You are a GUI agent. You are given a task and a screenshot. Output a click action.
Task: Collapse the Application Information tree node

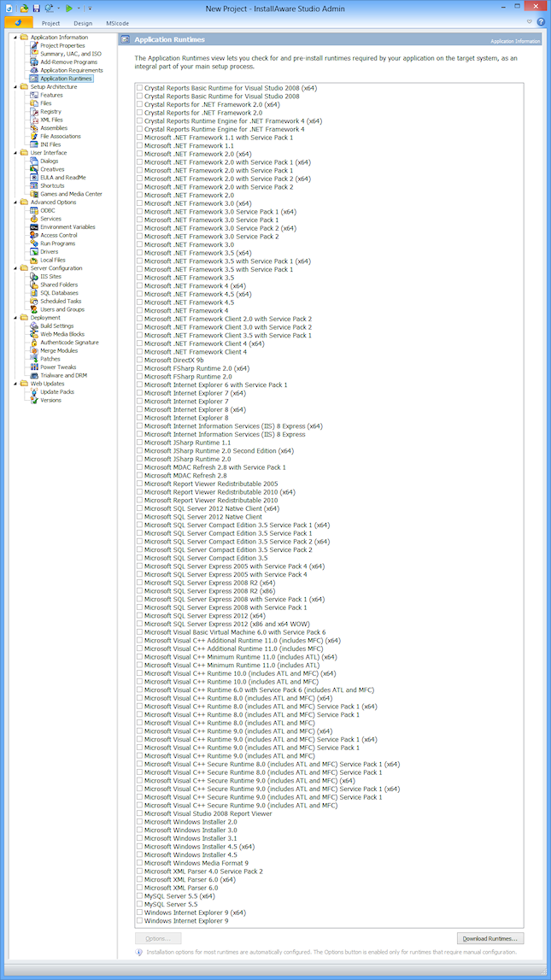(15, 38)
